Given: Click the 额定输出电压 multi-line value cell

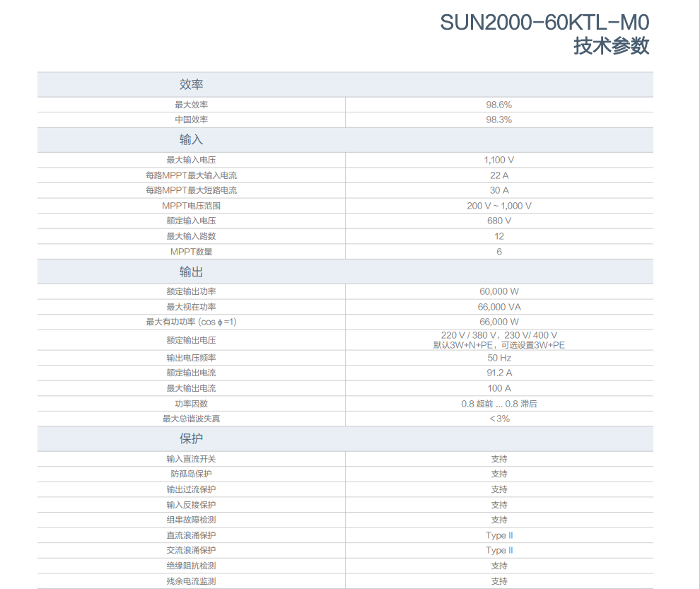Looking at the screenshot, I should pos(498,339).
